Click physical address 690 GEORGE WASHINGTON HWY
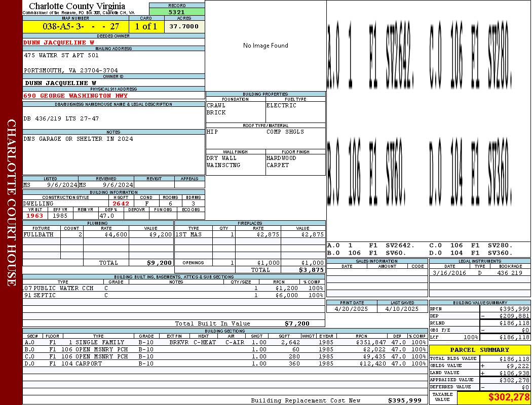Screen dimensions: 532x405 [75, 96]
